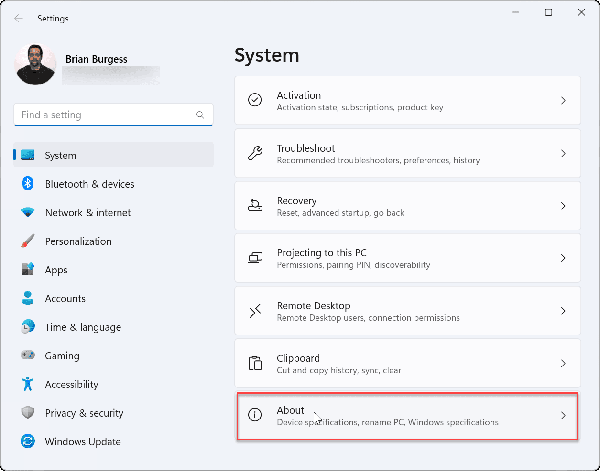Click the Network Wi-Fi icon in sidebar
Image resolution: width=600 pixels, height=471 pixels.
point(28,212)
